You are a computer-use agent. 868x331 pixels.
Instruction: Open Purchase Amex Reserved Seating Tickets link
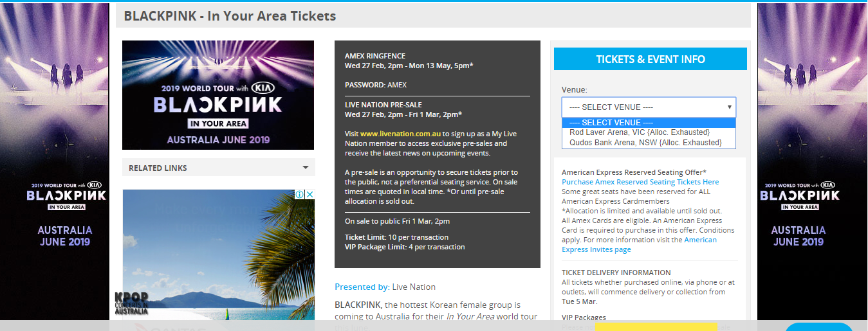[640, 182]
